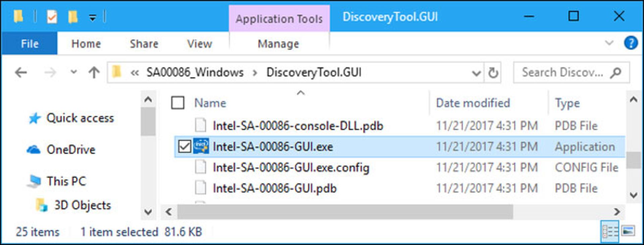
Task: Expand the ribbon with the chevron
Action: click(609, 43)
